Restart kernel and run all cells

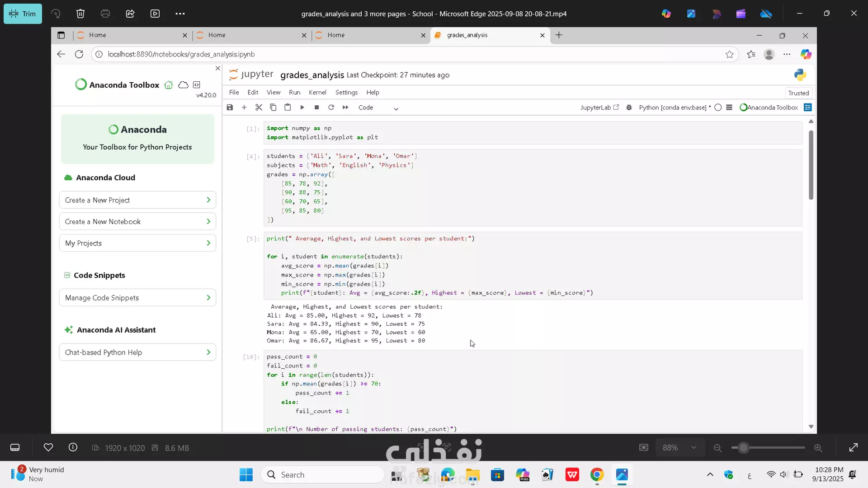coord(345,108)
